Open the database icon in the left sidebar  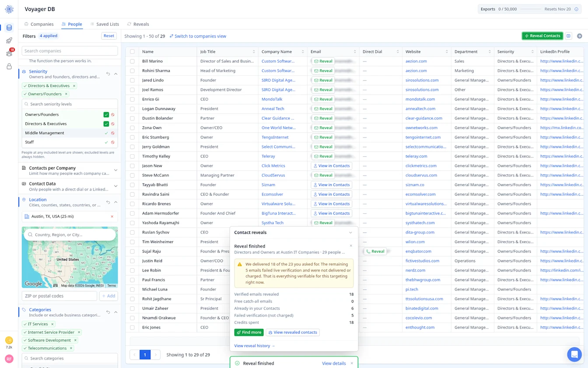tap(9, 28)
